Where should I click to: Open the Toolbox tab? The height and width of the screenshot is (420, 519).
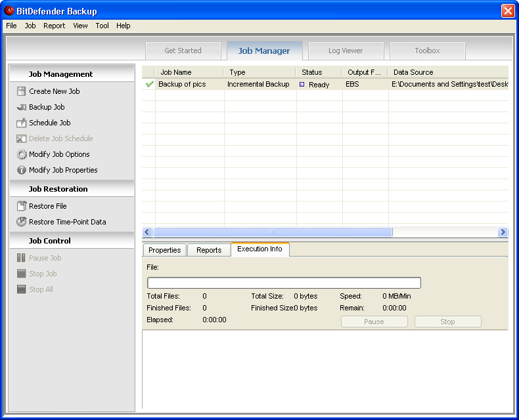[427, 51]
